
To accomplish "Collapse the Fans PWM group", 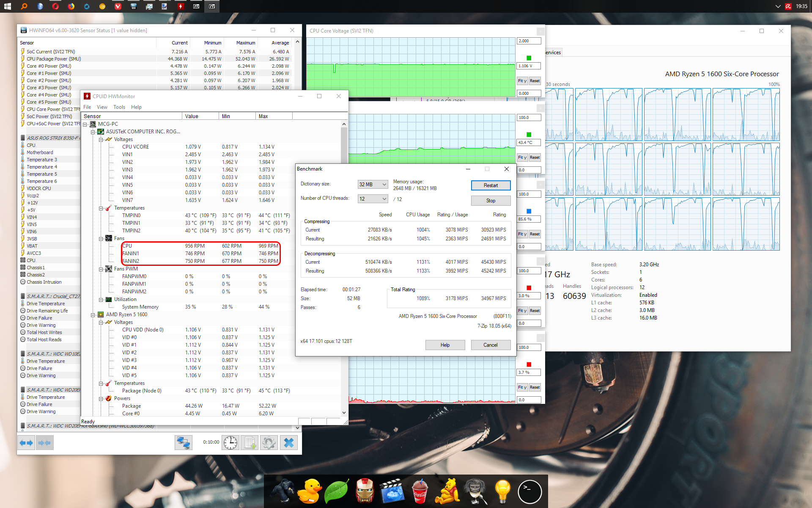I will point(101,269).
